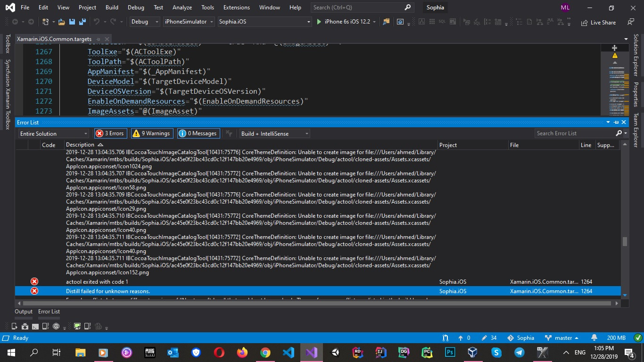The width and height of the screenshot is (644, 362).
Task: Open the Error List window options dropdown
Action: coord(608,122)
